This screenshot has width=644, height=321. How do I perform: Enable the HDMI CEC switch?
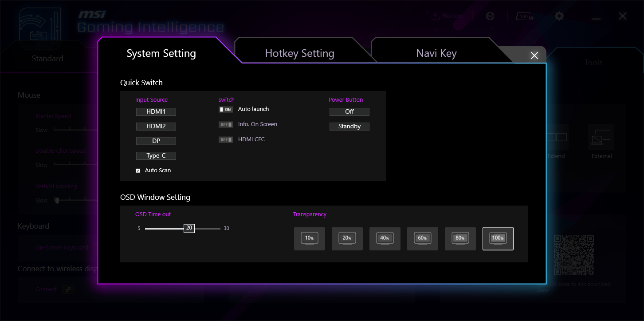coord(226,139)
